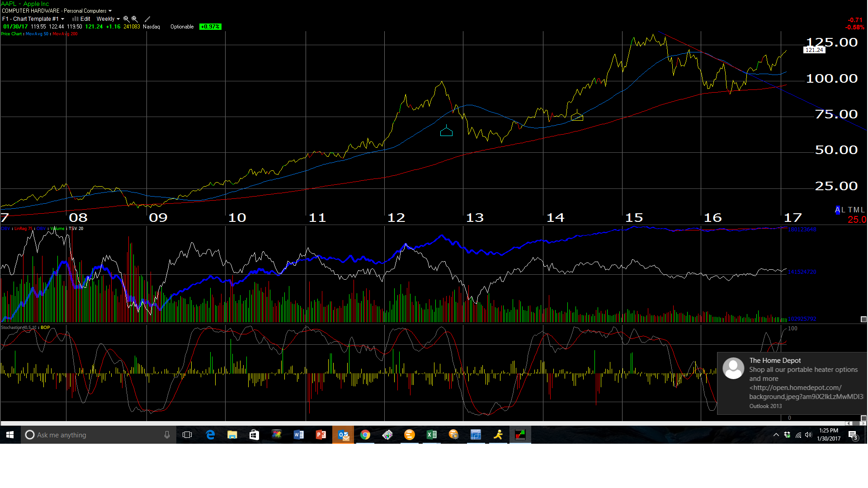
Task: Click the volume speaker tray icon
Action: click(808, 435)
